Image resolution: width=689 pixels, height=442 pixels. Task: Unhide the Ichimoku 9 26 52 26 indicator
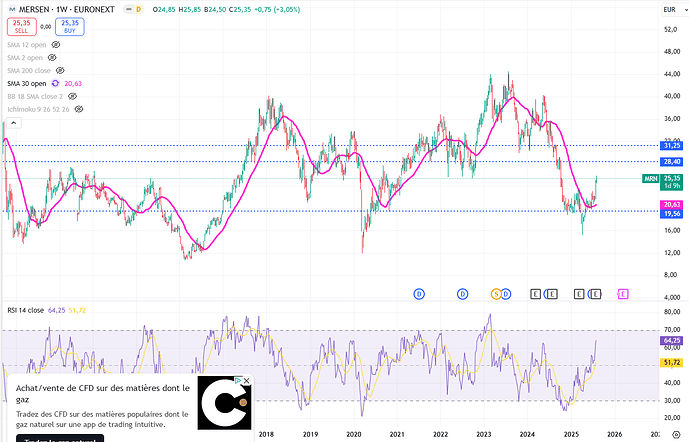pos(78,108)
